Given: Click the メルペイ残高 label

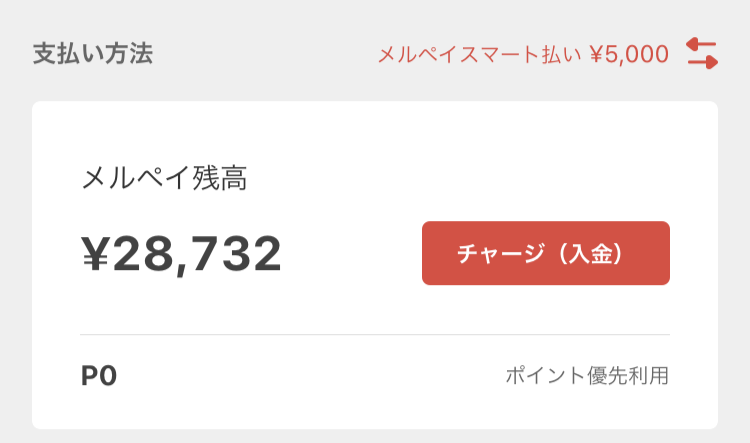Looking at the screenshot, I should click(x=165, y=178).
